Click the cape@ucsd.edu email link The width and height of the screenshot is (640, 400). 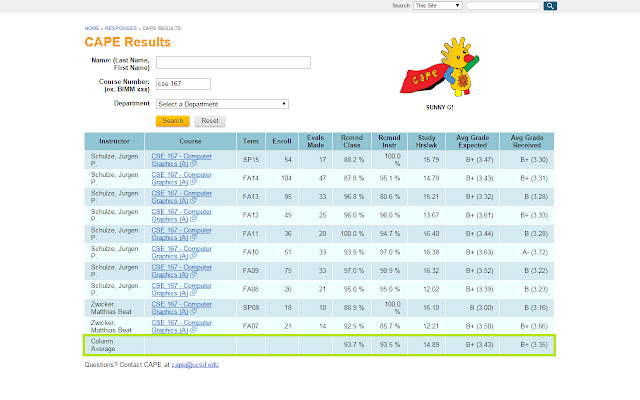coord(194,366)
